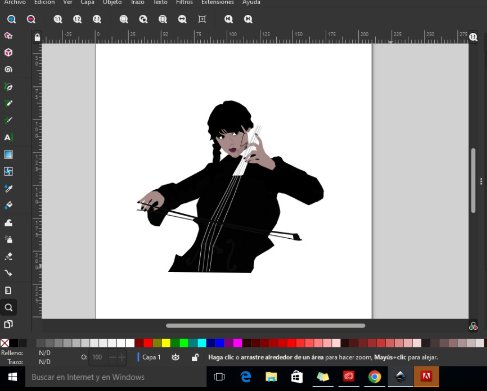Increase opacity with plus stepper
The height and width of the screenshot is (391, 487).
(122, 357)
